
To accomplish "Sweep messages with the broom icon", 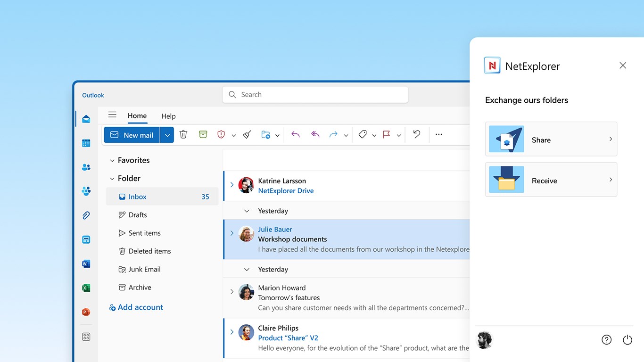I will coord(248,135).
